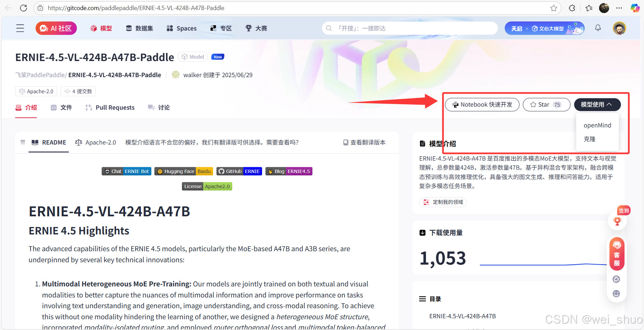Screen dimensions: 644x330
Task: Open the hamburger menu beside AI 社区
Action: coord(20,28)
